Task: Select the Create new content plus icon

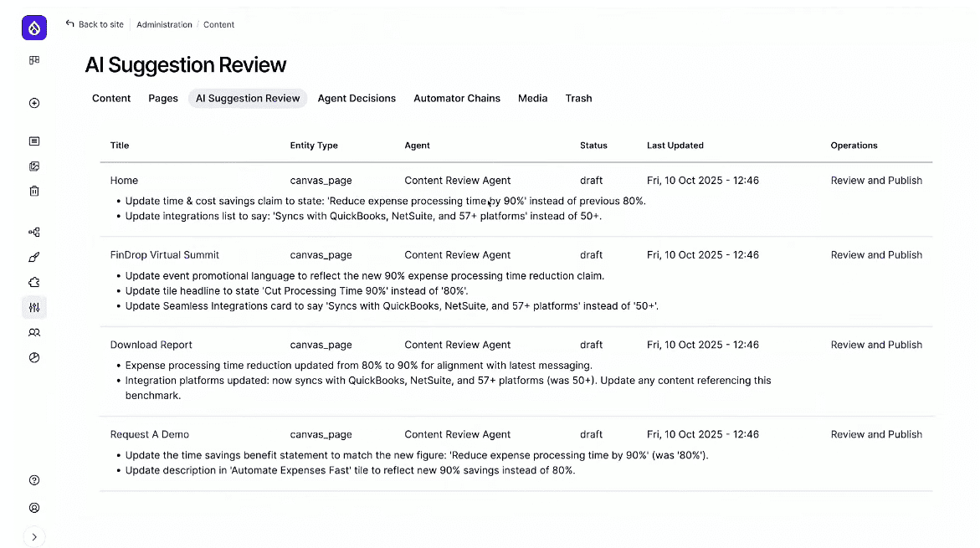Action: [33, 102]
